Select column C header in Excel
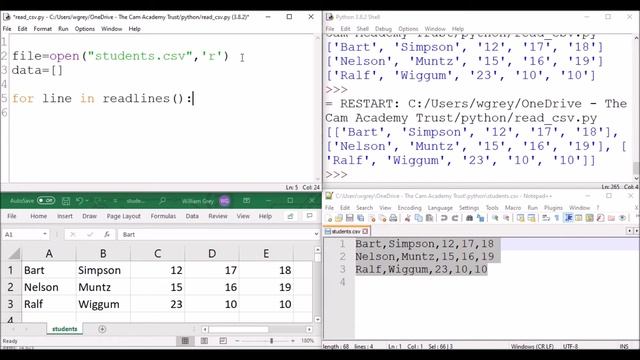Viewport: 640px width, 360px height. point(158,253)
